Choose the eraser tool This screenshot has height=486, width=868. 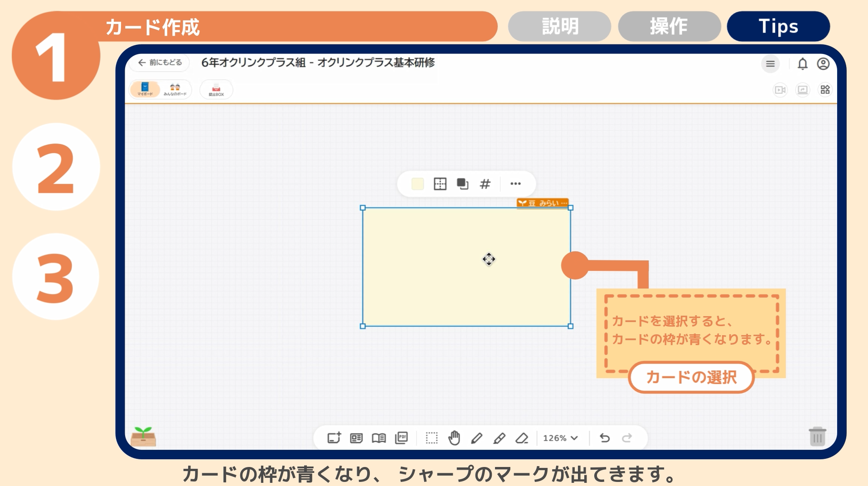(x=522, y=438)
